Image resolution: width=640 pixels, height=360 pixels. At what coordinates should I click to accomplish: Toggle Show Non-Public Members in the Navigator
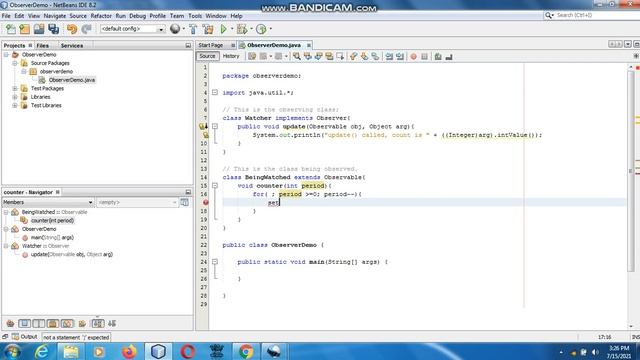53,324
